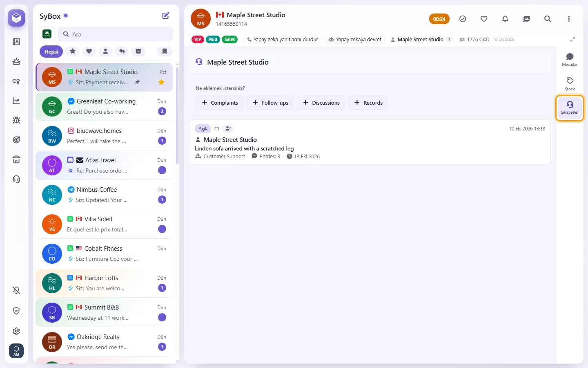588x368 pixels.
Task: Click the bell icon in chat header
Action: (x=505, y=19)
